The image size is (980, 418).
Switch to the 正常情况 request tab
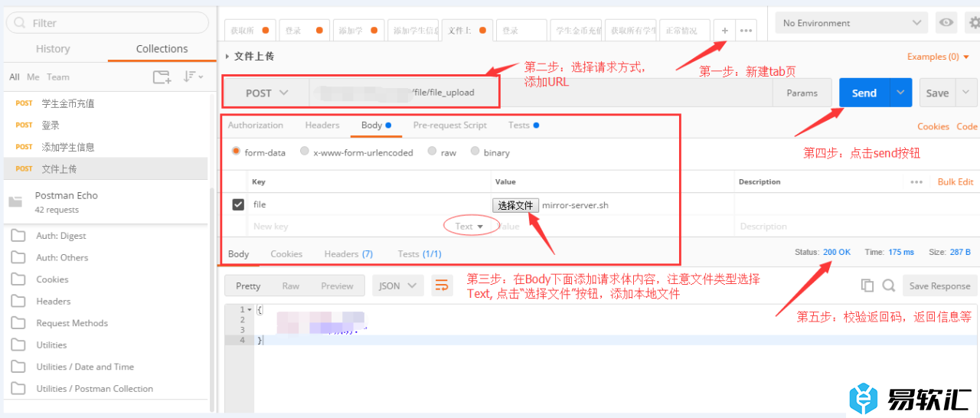click(684, 31)
